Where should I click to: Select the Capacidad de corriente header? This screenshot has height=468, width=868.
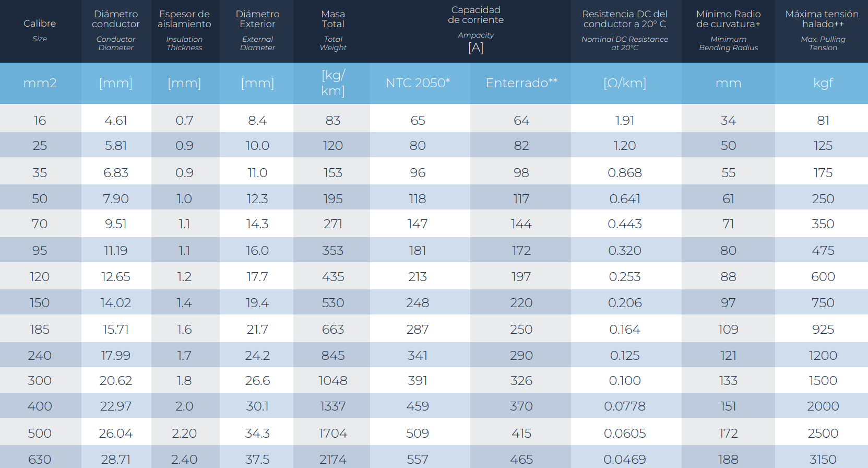pos(475,30)
